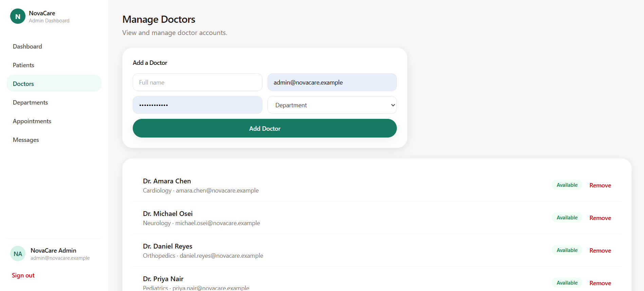This screenshot has height=291, width=644.
Task: Click the email field with admin@novacare.example
Action: click(332, 82)
